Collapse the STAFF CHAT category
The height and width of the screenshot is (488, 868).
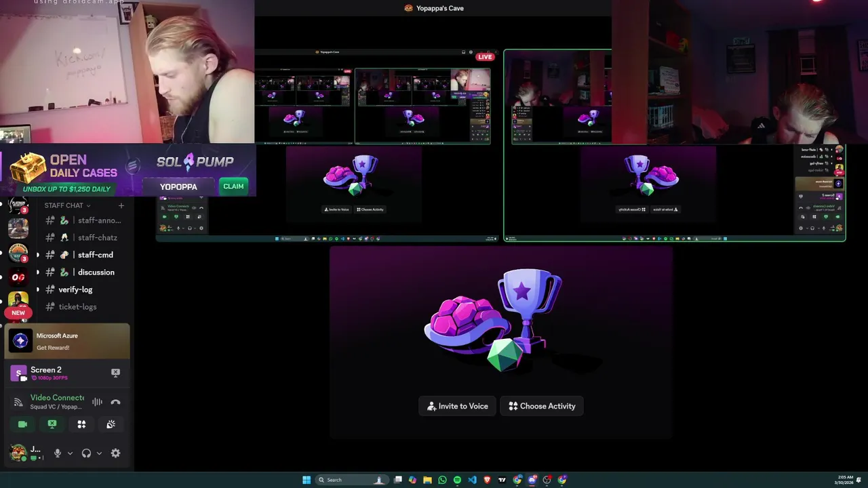[x=67, y=205]
